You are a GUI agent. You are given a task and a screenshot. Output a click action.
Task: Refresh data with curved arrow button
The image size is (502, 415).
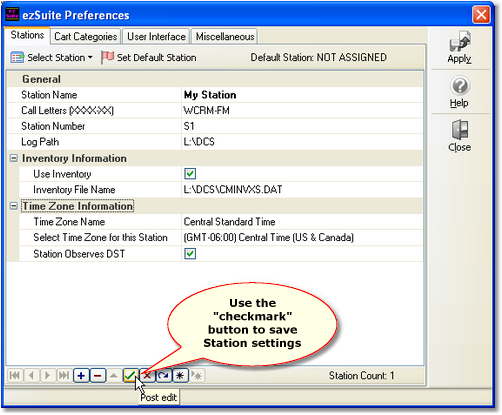tap(163, 376)
